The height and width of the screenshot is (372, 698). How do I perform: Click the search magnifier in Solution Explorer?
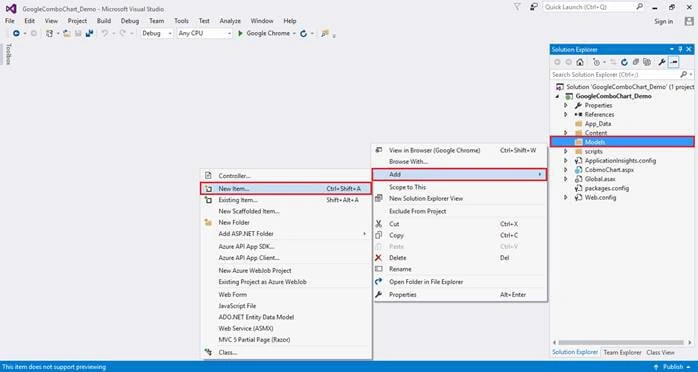tap(684, 74)
